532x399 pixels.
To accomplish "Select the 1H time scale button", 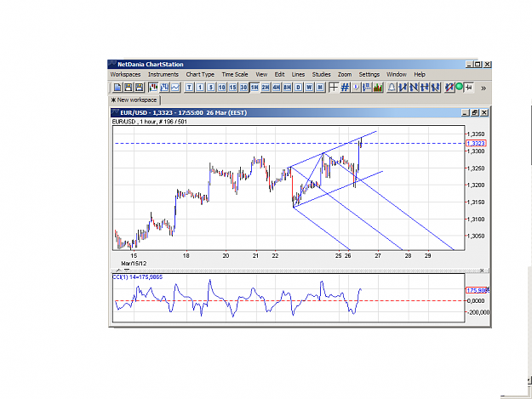I will [255, 88].
